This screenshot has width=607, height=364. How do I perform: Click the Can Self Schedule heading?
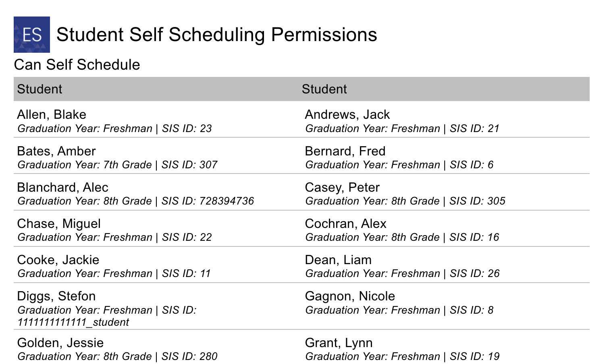[77, 64]
